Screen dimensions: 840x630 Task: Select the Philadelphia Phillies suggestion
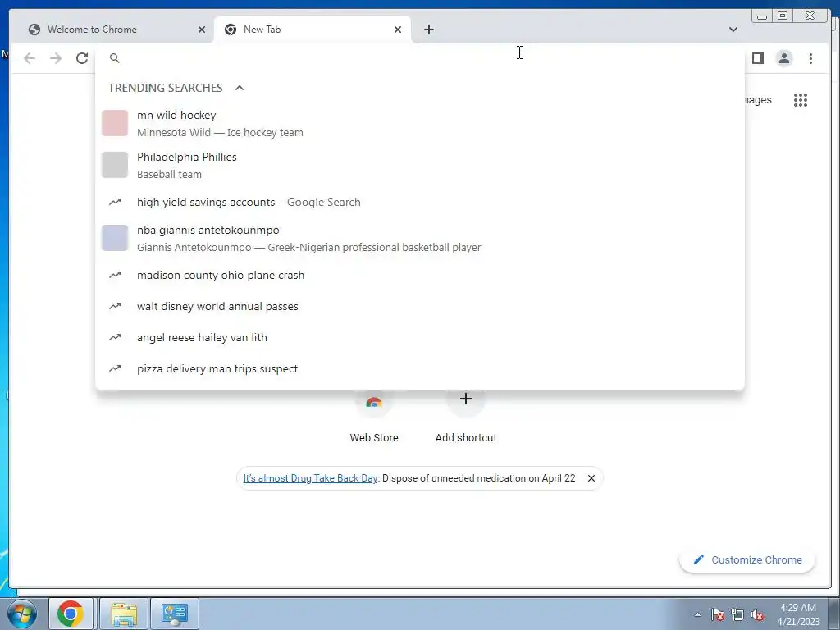(420, 165)
